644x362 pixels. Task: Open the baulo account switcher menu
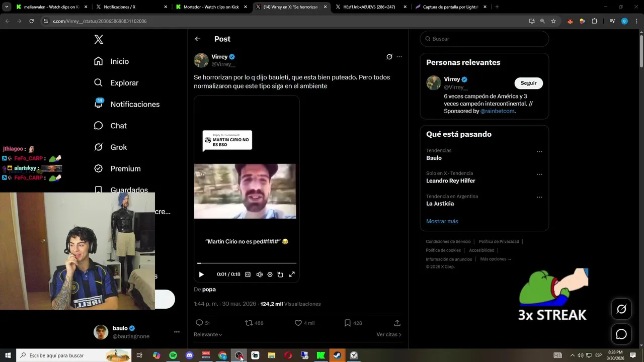point(136,332)
